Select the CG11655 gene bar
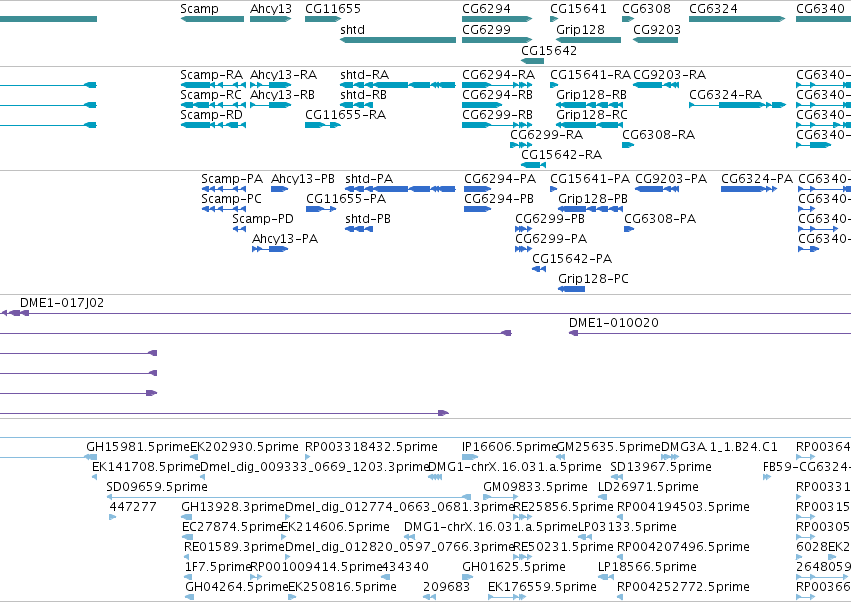This screenshot has width=851, height=602. (x=323, y=19)
